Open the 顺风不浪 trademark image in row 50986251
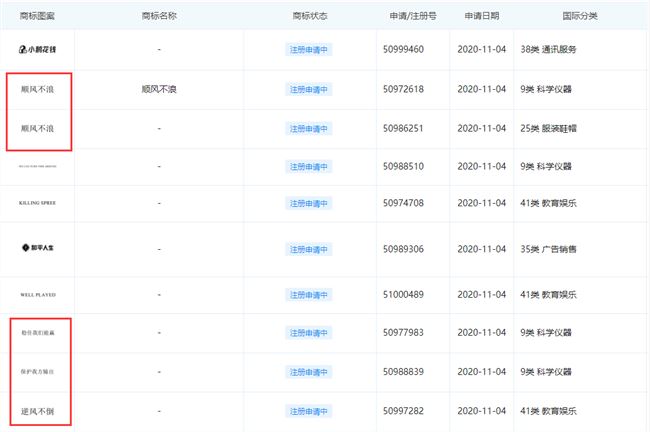Viewport: 650px width, 432px height. (x=37, y=129)
